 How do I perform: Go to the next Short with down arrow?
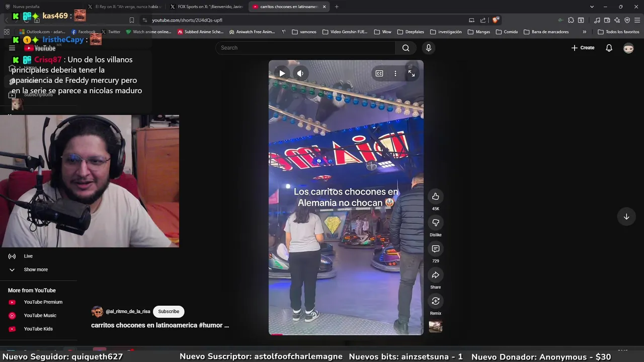point(626,217)
